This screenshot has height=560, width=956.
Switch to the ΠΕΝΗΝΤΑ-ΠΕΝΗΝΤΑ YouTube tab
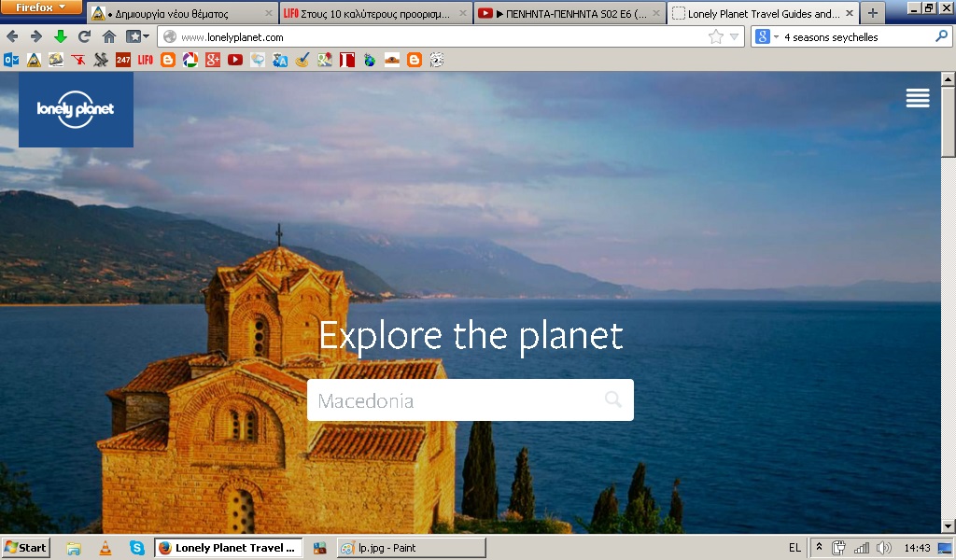tap(569, 13)
